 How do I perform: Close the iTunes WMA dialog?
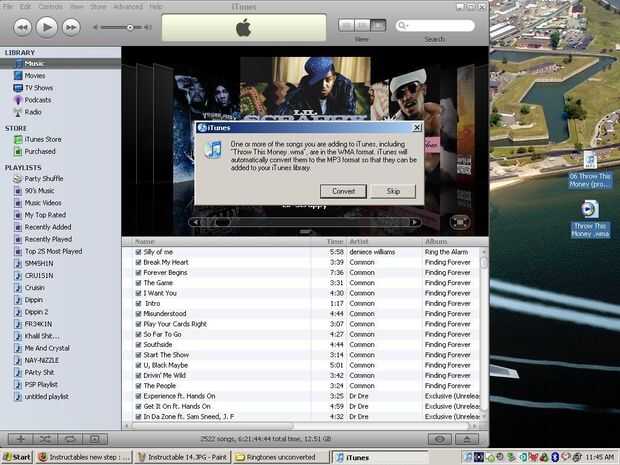(x=417, y=127)
